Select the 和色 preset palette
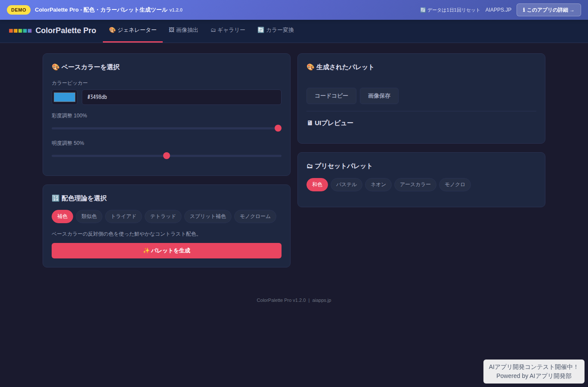 317,184
